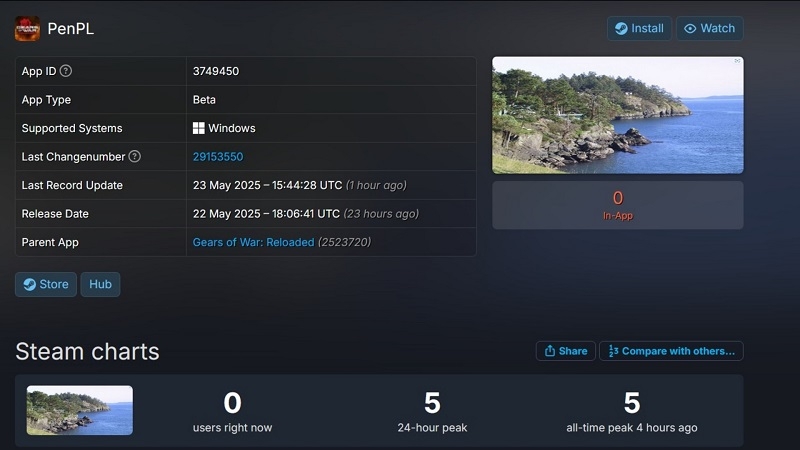The width and height of the screenshot is (800, 450).
Task: Click the Install button with Steam logo
Action: [x=639, y=29]
